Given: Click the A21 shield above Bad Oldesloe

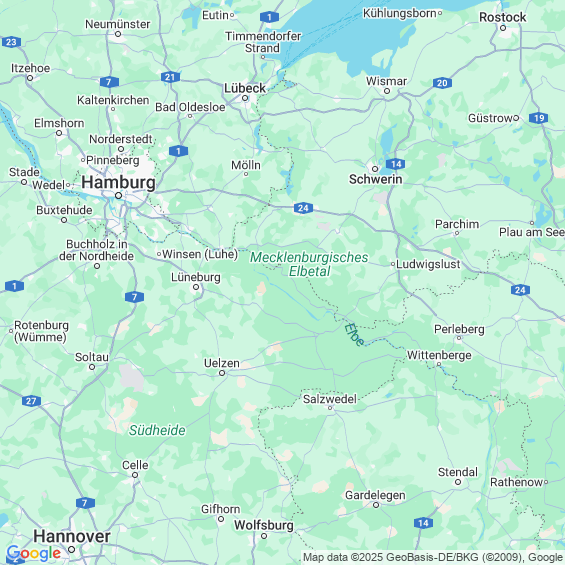Looking at the screenshot, I should (x=170, y=77).
